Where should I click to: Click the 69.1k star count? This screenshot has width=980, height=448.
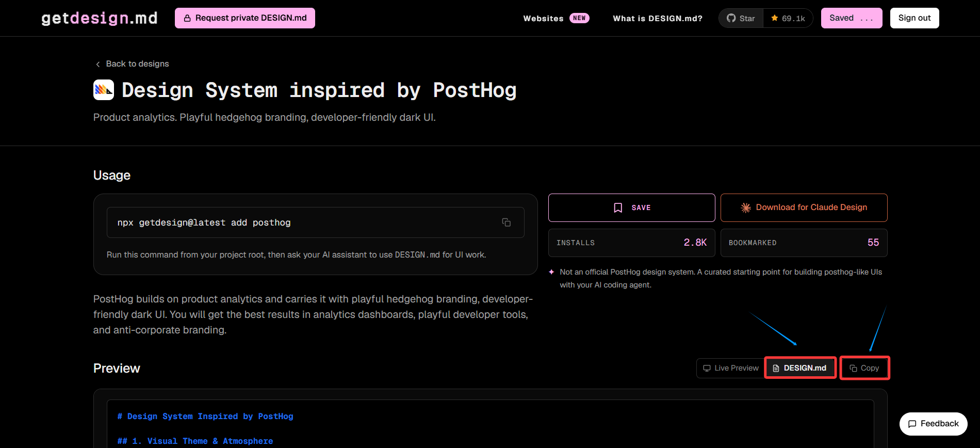pos(788,18)
